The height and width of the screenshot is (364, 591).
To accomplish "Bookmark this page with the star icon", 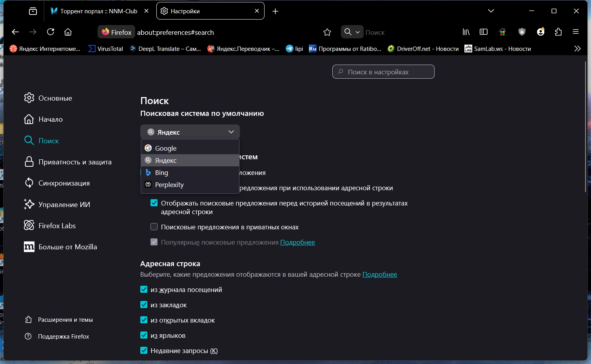I will click(327, 32).
